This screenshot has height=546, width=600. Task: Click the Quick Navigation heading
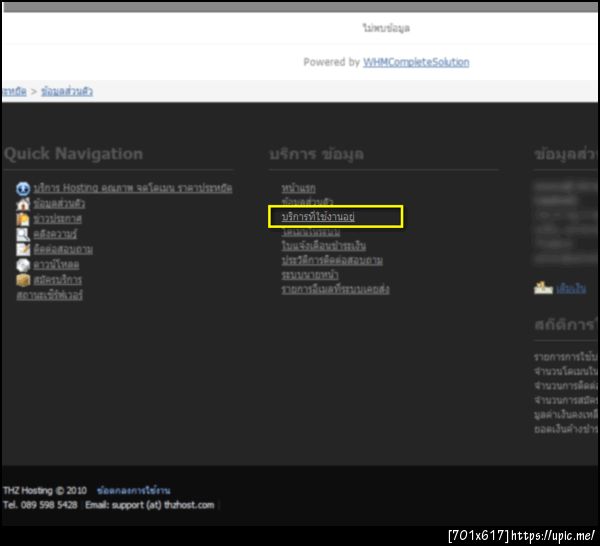tap(73, 154)
